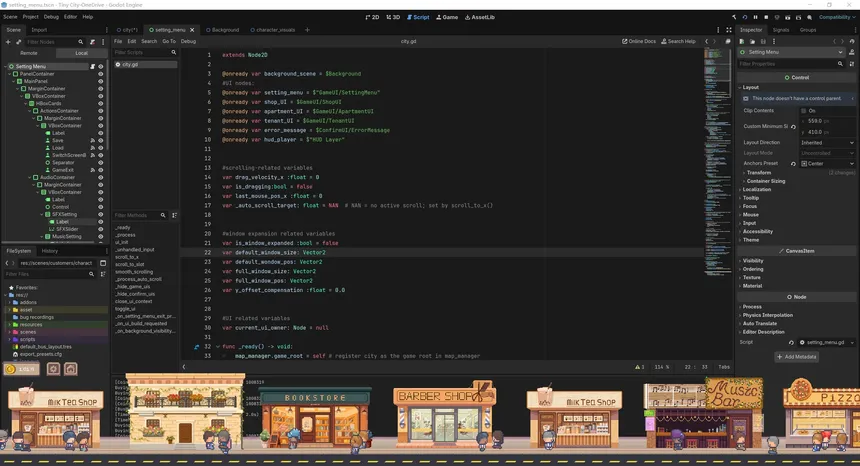Toggle visibility of the AudioContainer node
Image resolution: width=860 pixels, height=466 pixels.
pyautogui.click(x=100, y=178)
